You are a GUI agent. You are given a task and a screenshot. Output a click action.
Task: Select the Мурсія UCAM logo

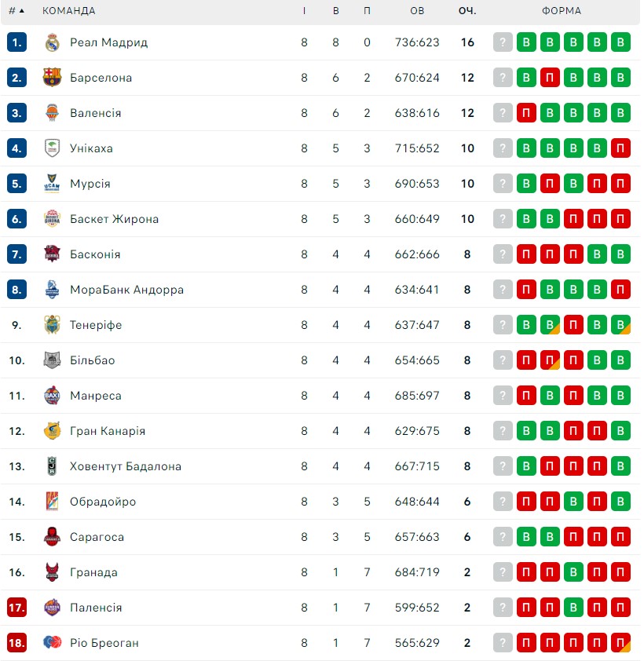point(52,184)
